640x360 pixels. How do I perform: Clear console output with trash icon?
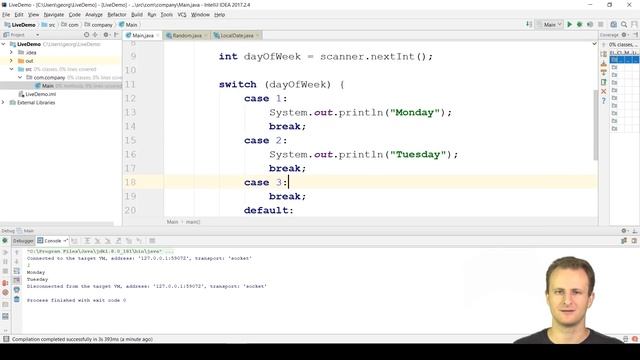17,299
